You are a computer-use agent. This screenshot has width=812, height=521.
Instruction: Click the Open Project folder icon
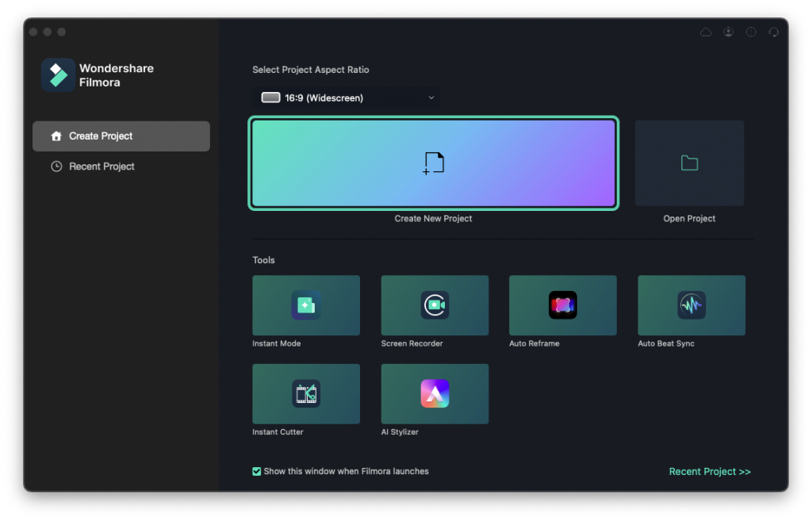click(x=689, y=163)
